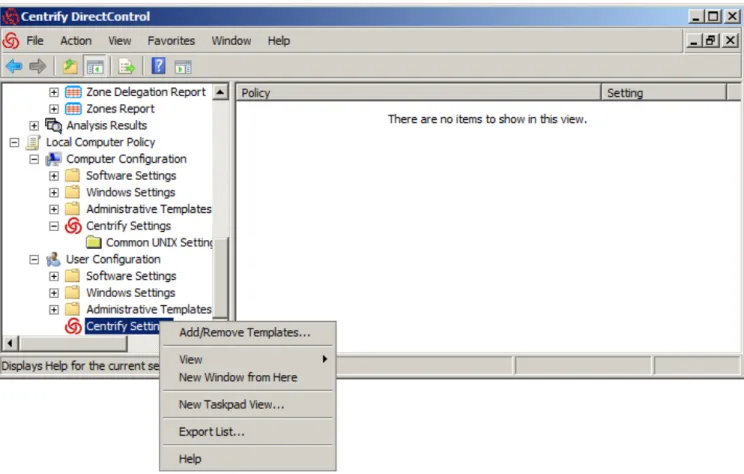Click the Policy column header
Image resolution: width=744 pixels, height=474 pixels.
click(x=418, y=93)
